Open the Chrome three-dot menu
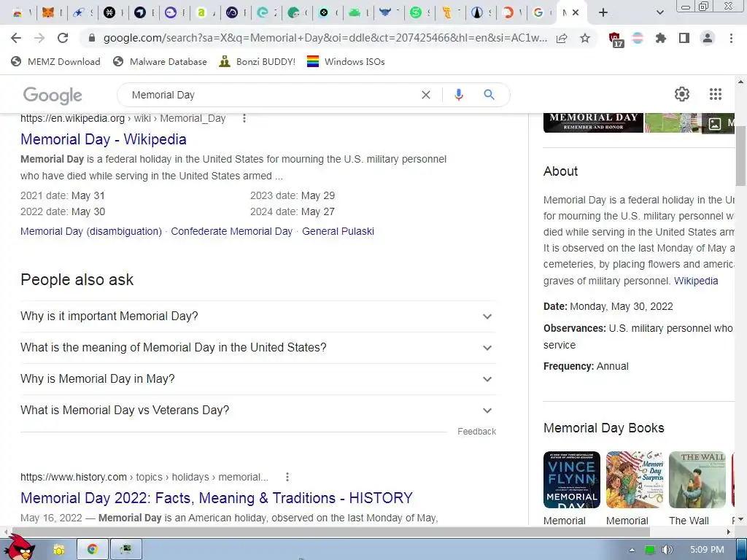747x560 pixels. [x=731, y=38]
